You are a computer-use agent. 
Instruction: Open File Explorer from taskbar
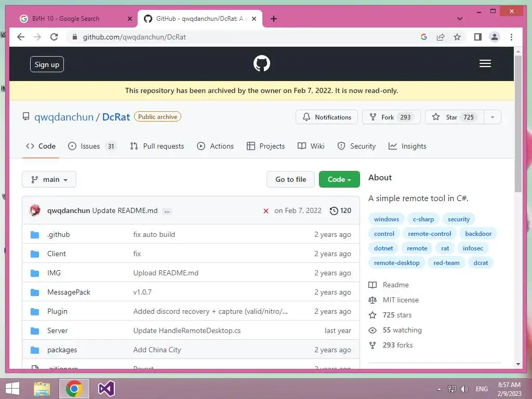point(42,389)
